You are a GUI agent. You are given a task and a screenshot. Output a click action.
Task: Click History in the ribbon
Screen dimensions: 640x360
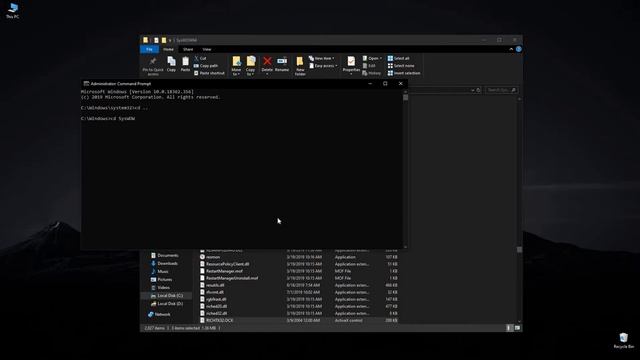click(371, 73)
